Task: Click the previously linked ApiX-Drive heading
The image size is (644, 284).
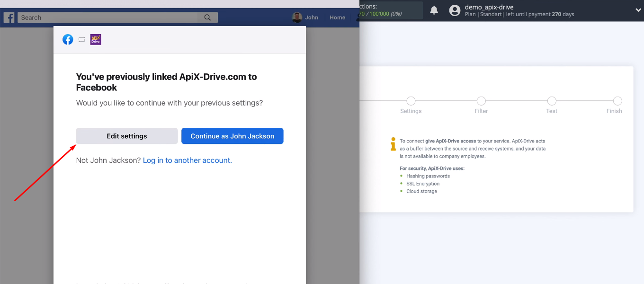Action: (x=167, y=82)
